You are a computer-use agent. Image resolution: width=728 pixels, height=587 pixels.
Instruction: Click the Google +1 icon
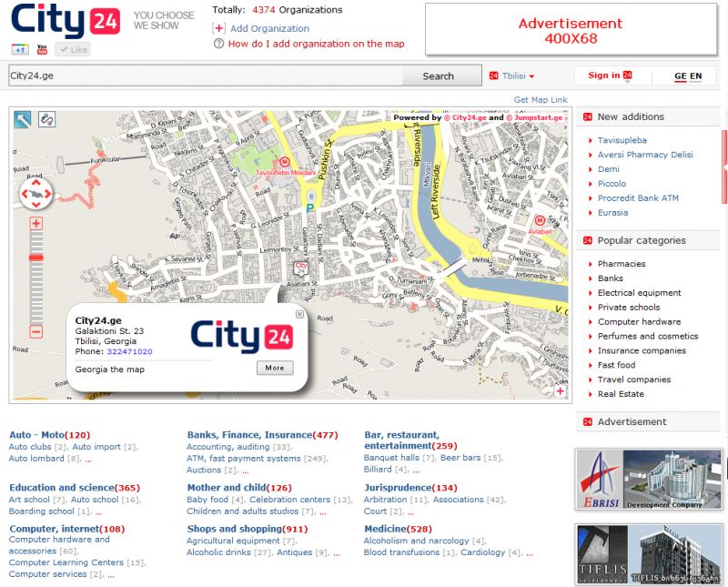tap(21, 49)
